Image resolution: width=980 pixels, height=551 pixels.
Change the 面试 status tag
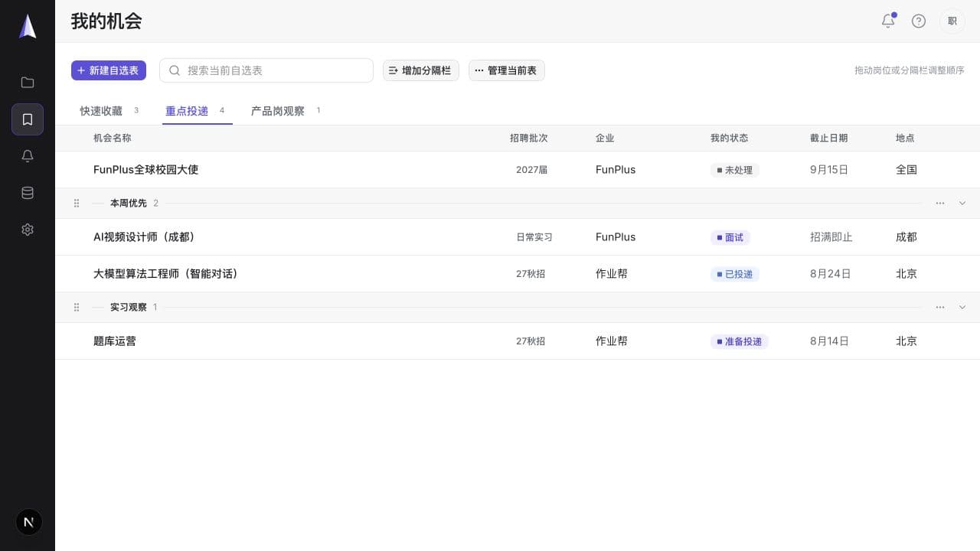[x=730, y=237]
